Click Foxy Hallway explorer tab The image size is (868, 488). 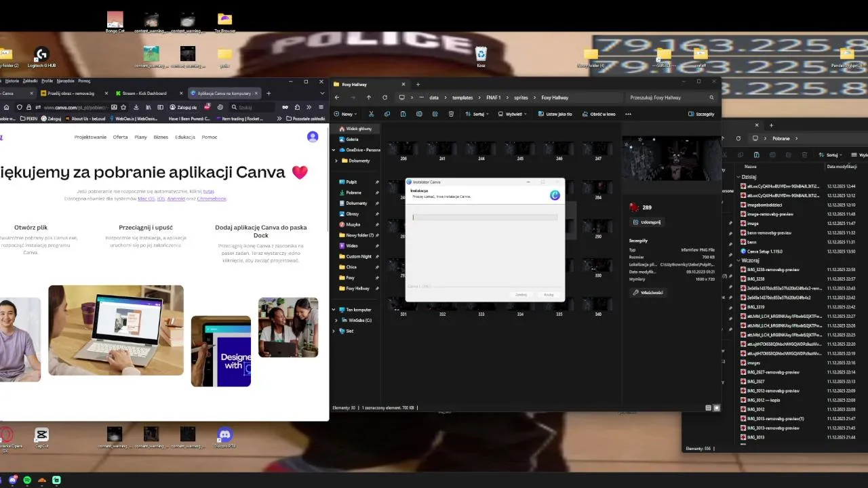tap(370, 84)
